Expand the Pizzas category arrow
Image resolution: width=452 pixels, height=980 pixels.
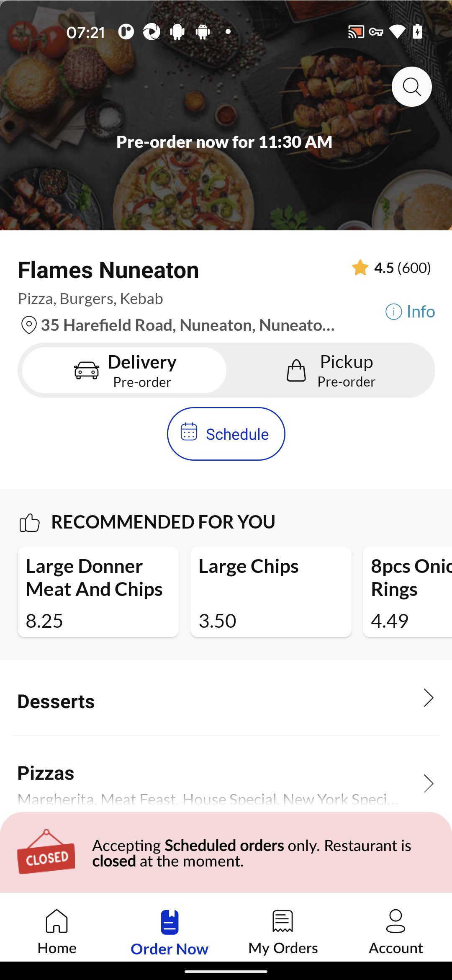pyautogui.click(x=428, y=783)
